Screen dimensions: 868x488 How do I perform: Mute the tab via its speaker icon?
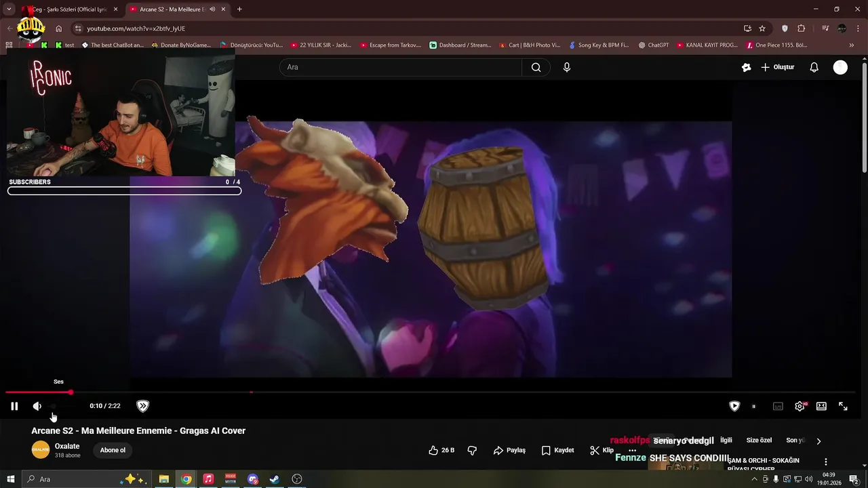coord(212,9)
